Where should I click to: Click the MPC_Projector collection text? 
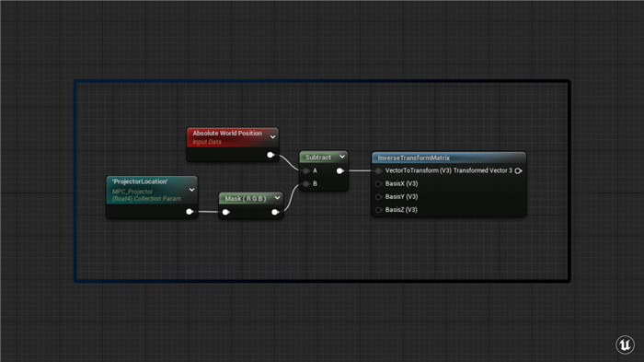pyautogui.click(x=132, y=192)
